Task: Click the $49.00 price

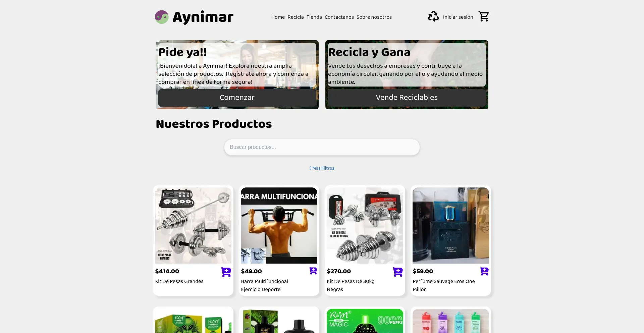Action: (x=252, y=271)
